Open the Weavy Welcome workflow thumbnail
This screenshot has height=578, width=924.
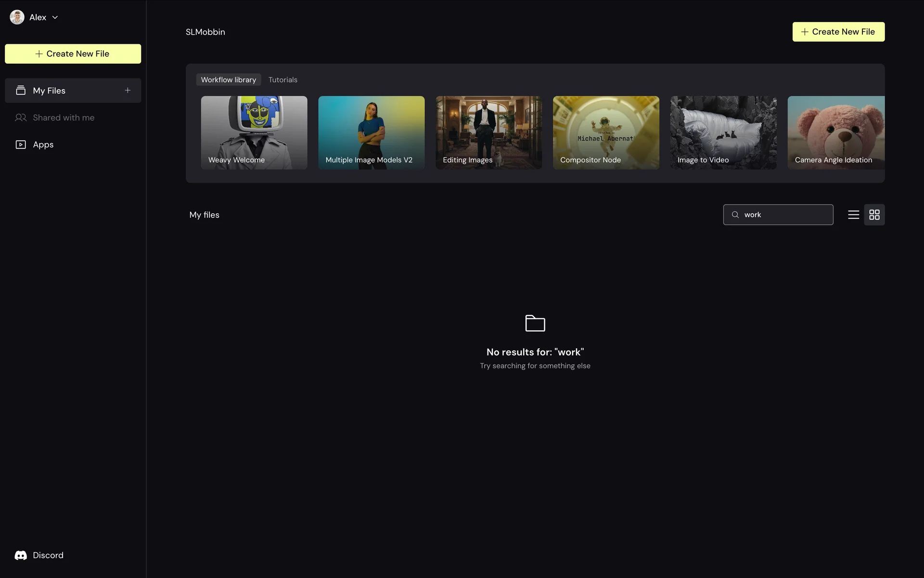(254, 132)
